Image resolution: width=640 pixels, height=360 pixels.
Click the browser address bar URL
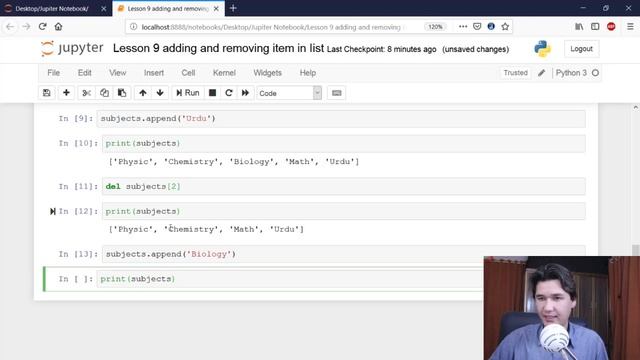271,27
